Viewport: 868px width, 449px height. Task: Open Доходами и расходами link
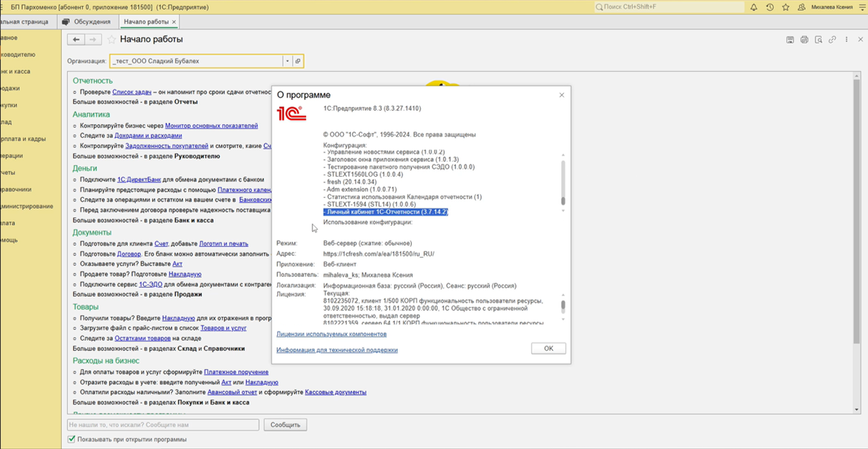148,135
